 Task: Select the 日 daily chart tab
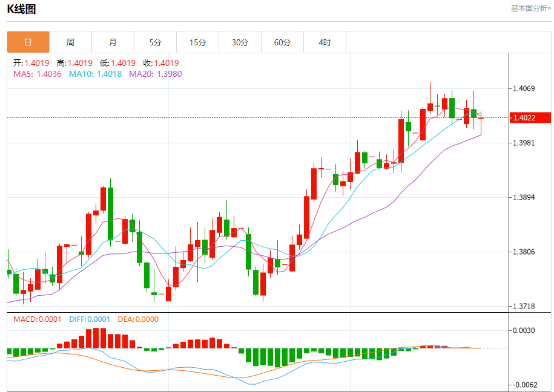(28, 42)
